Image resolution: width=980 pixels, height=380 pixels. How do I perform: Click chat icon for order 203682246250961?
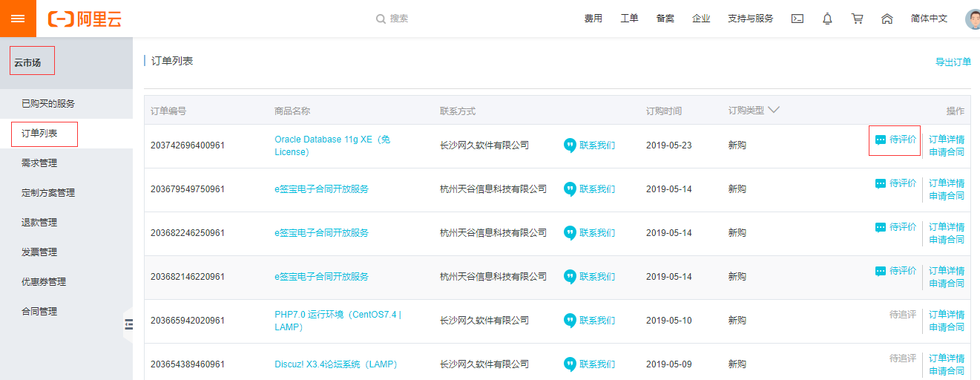[570, 233]
